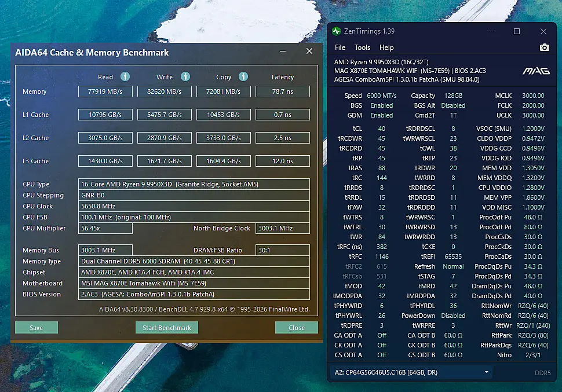Click the tCL value 40
The image size is (562, 392).
[x=382, y=129]
